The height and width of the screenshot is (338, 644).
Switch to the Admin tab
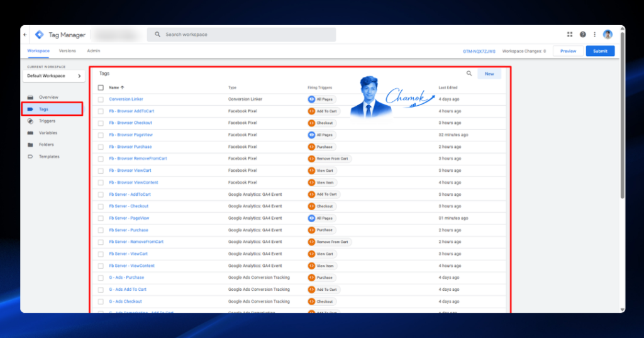(x=94, y=51)
